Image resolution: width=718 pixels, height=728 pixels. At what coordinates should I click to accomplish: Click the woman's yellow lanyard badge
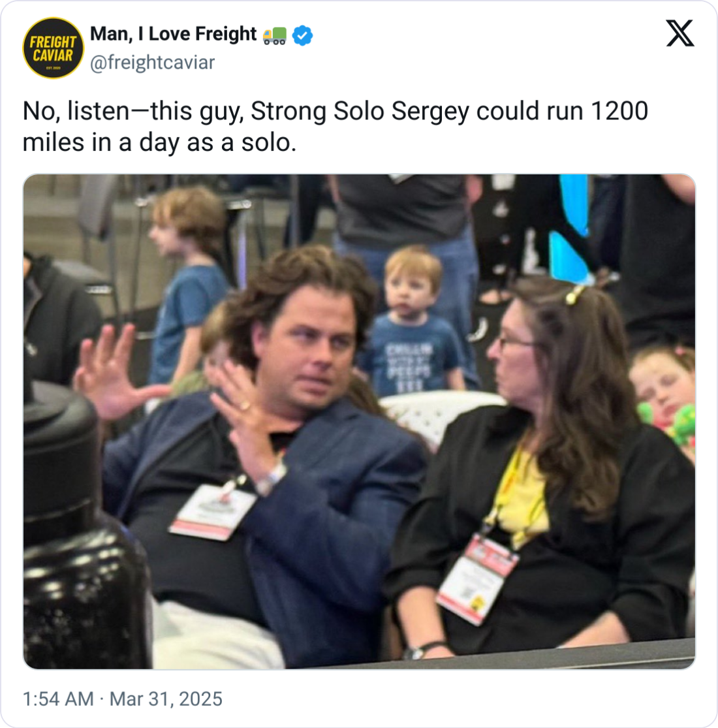(478, 577)
